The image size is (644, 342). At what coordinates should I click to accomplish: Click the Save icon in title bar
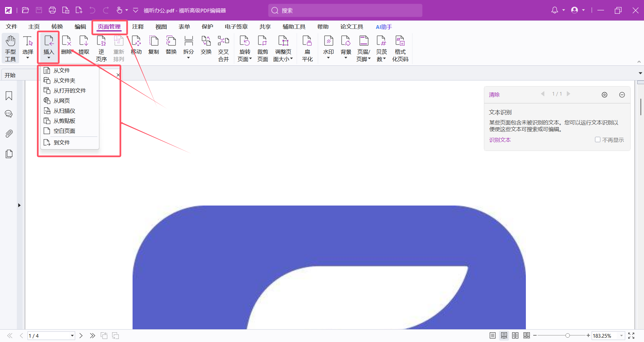[39, 10]
